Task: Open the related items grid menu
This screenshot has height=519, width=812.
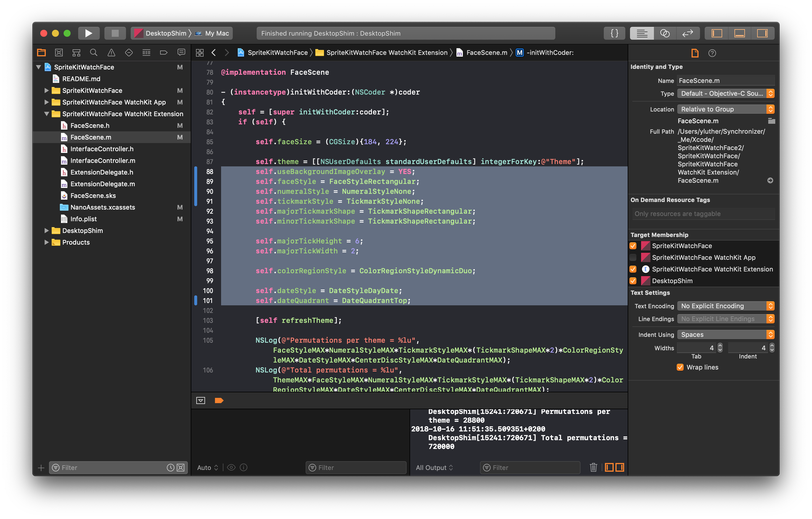Action: click(199, 52)
